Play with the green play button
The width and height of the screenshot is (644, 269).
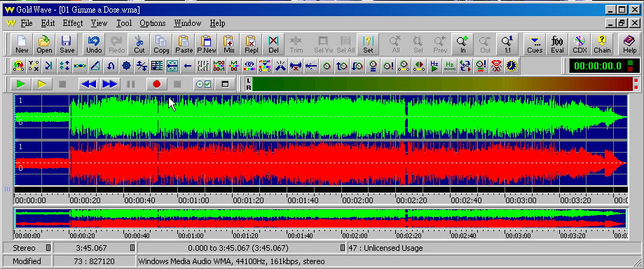pyautogui.click(x=20, y=84)
